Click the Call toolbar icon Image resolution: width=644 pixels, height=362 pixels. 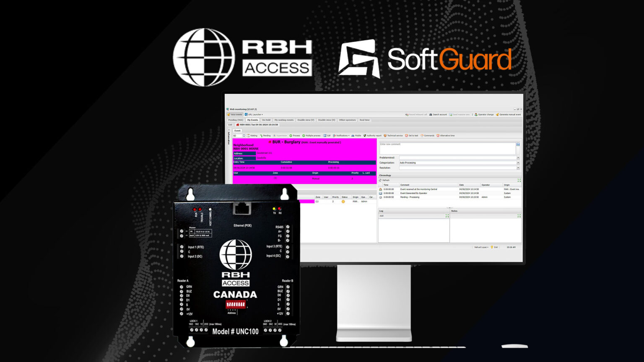(325, 136)
